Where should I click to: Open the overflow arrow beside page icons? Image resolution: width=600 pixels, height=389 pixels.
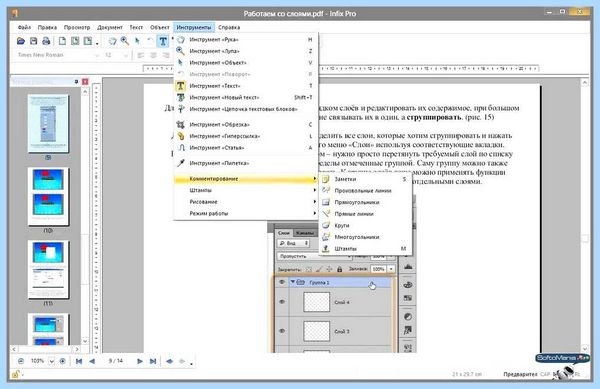click(97, 44)
